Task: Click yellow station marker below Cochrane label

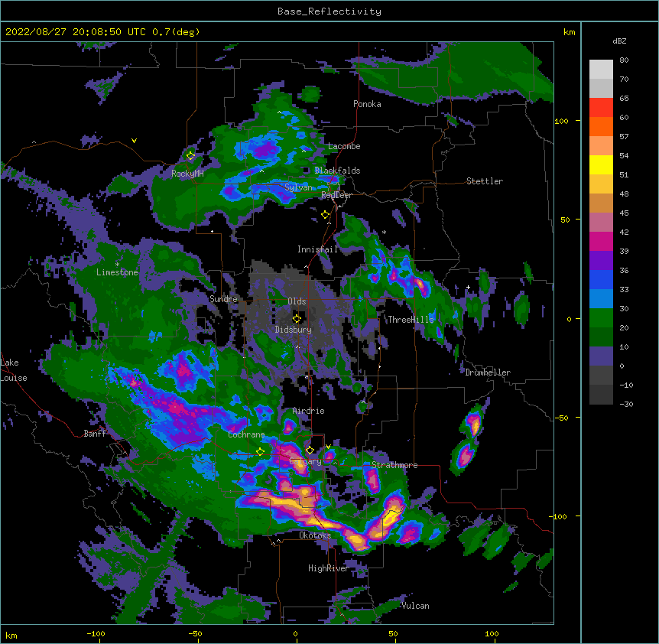Action: pyautogui.click(x=260, y=452)
